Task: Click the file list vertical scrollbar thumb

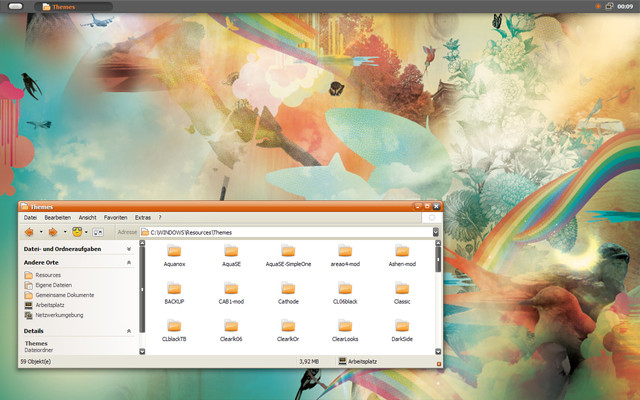Action: coord(438,259)
